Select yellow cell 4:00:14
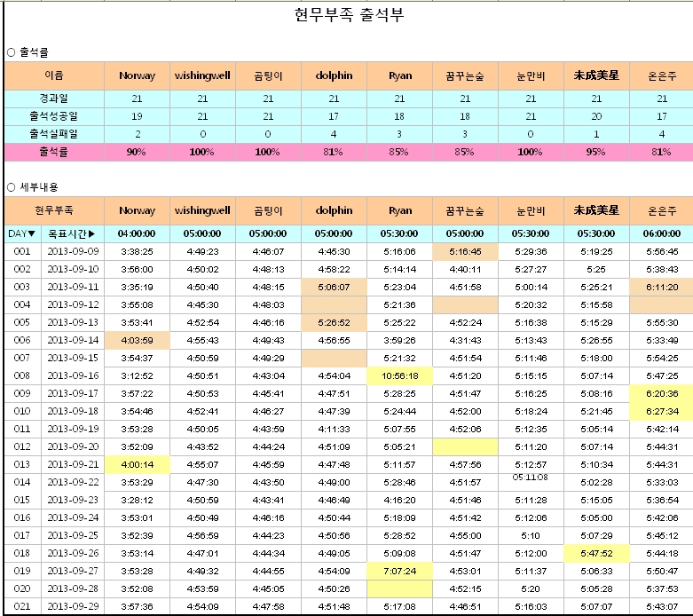This screenshot has height=616, width=693. point(137,464)
